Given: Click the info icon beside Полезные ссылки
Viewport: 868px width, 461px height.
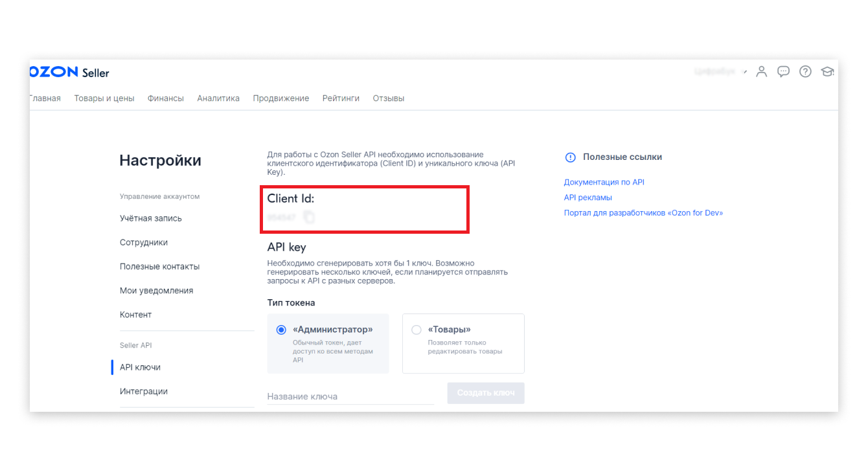Looking at the screenshot, I should pos(570,157).
